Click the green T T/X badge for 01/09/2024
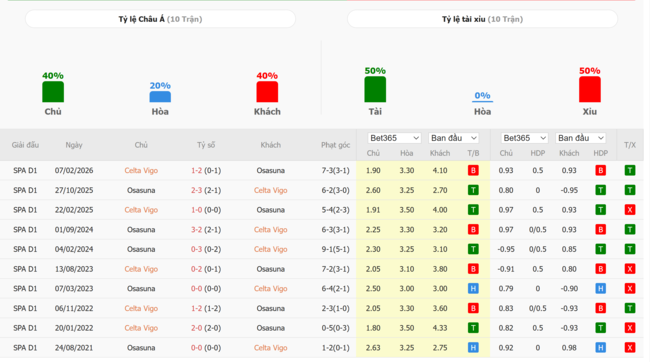 [630, 230]
